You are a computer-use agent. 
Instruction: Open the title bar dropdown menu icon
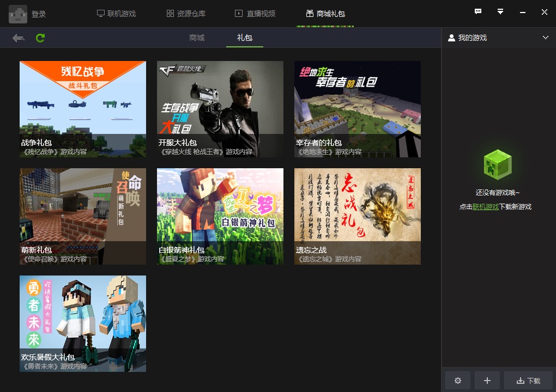pyautogui.click(x=500, y=11)
